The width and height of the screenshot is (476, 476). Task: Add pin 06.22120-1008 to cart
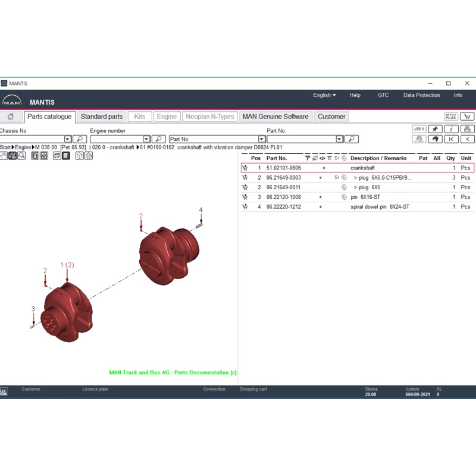pyautogui.click(x=245, y=197)
